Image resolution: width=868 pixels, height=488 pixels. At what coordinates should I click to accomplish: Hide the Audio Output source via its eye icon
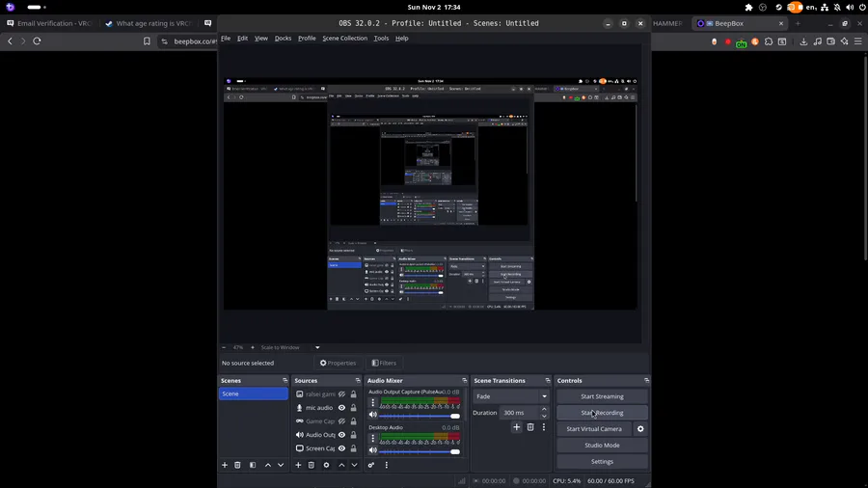341,435
